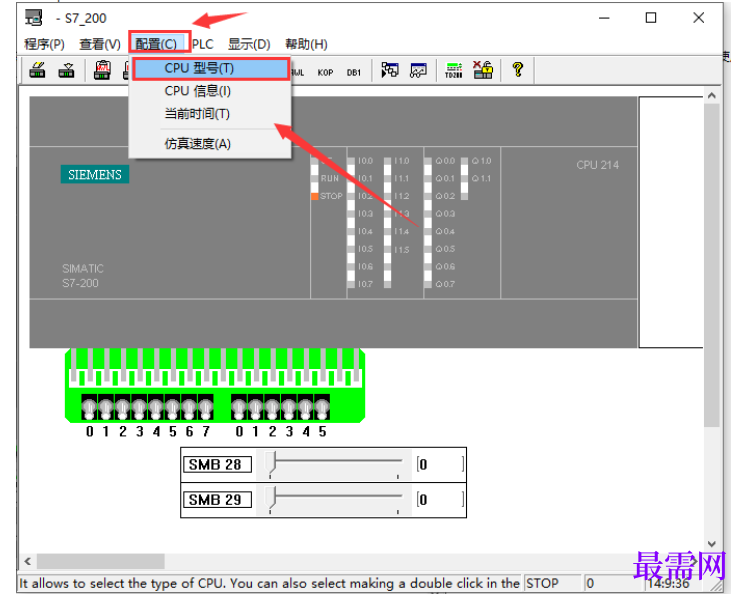Minimize the S7_200 window
745x597 pixels.
[x=604, y=18]
